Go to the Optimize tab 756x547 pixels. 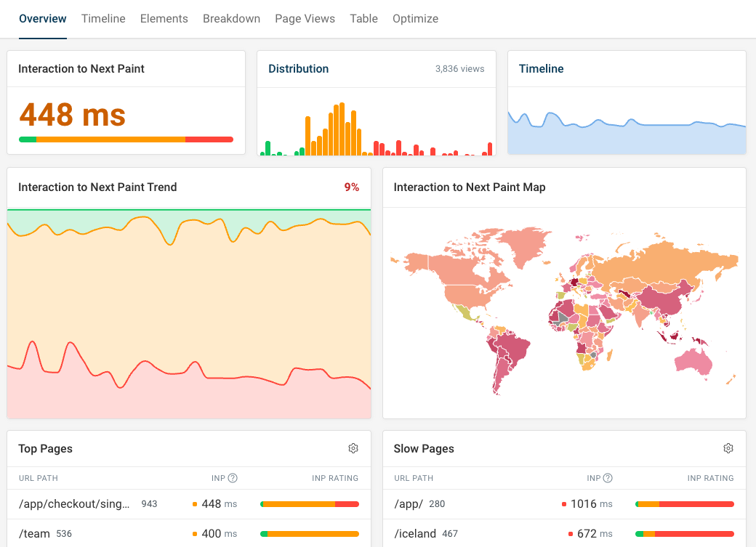[x=415, y=18]
